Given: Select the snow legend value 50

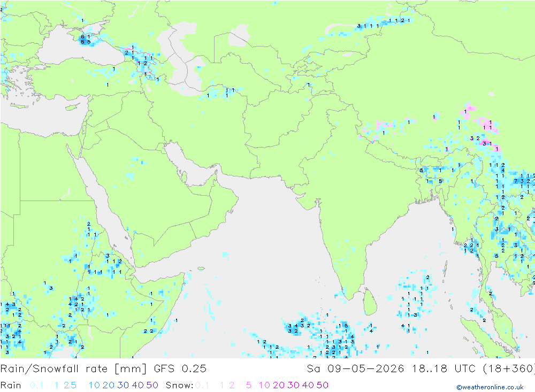Looking at the screenshot, I should [x=323, y=385].
